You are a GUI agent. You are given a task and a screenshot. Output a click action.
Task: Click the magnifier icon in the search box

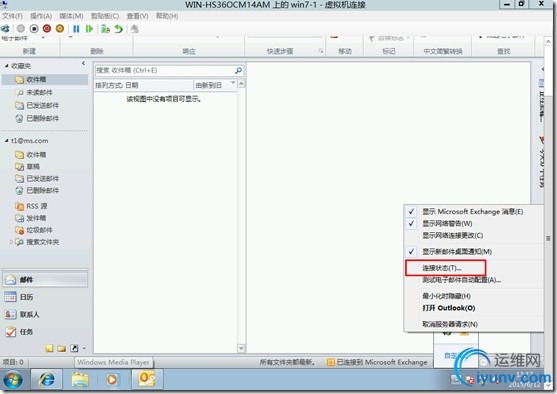click(x=238, y=70)
